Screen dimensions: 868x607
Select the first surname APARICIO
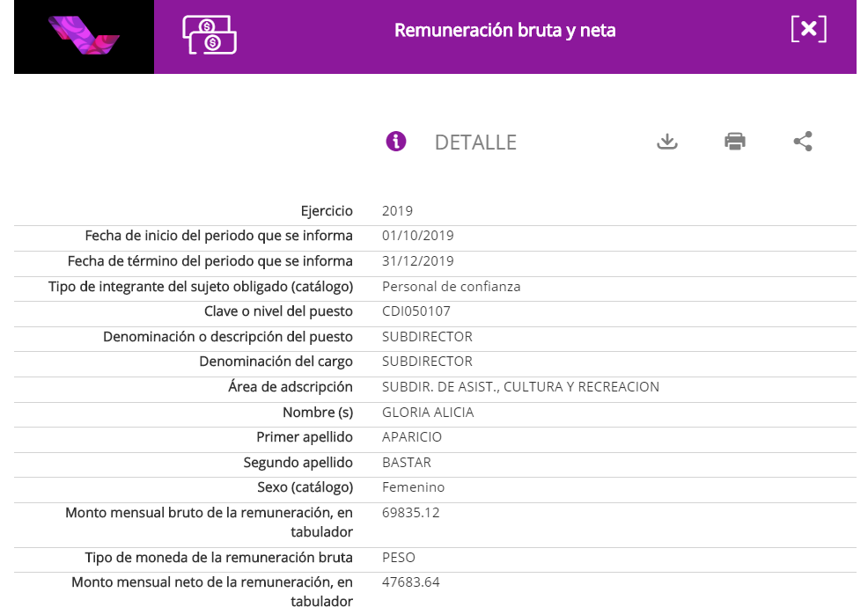coord(412,437)
